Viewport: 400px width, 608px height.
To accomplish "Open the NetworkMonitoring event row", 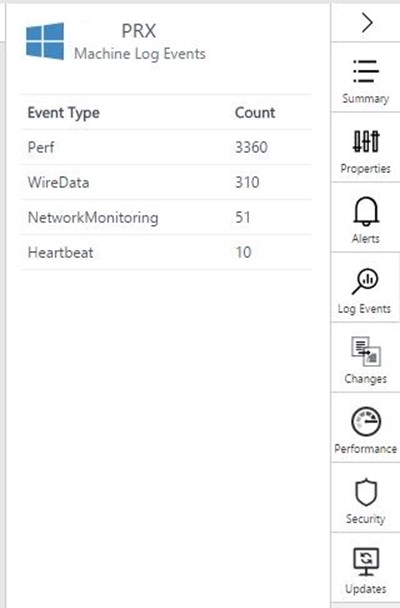I will pos(166,217).
